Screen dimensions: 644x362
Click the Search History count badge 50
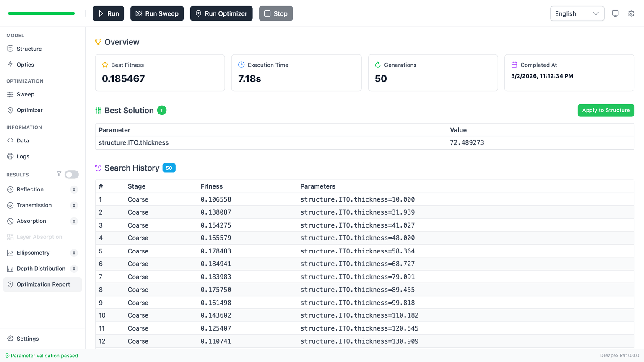point(169,168)
